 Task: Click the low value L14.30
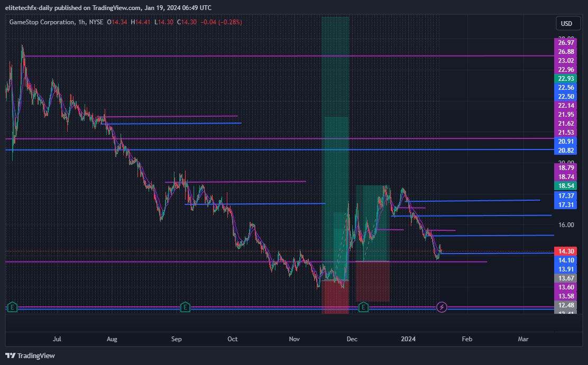pyautogui.click(x=164, y=22)
